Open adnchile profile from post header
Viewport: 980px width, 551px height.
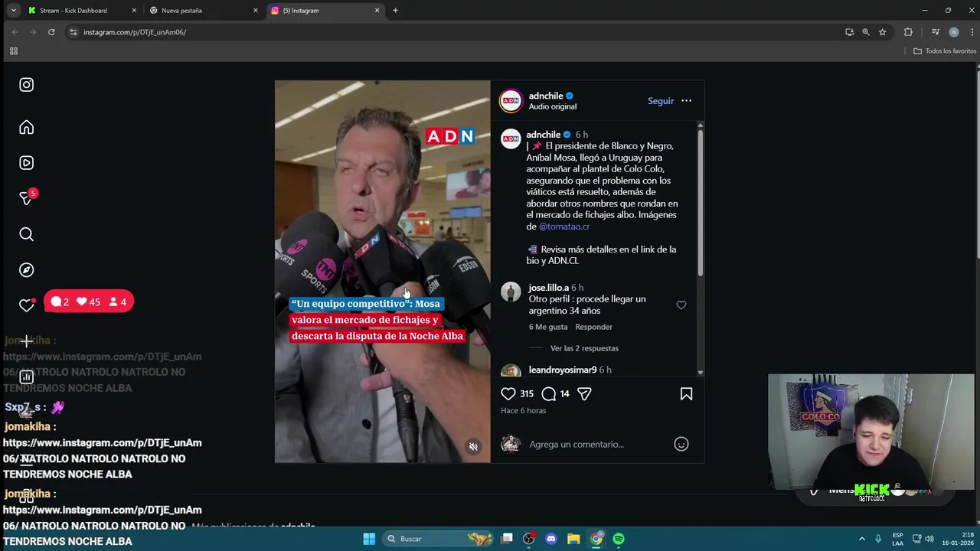pyautogui.click(x=546, y=96)
